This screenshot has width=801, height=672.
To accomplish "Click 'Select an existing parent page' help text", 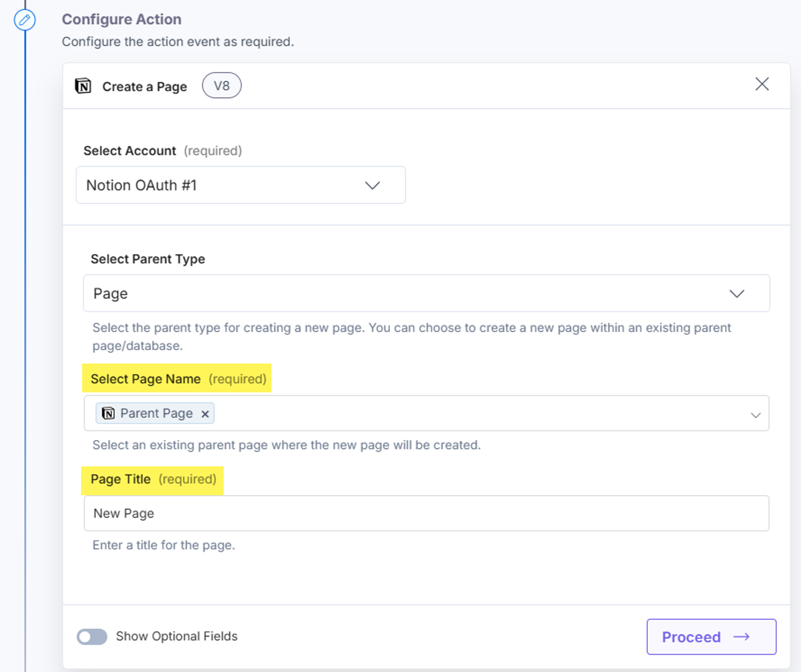I will click(286, 445).
